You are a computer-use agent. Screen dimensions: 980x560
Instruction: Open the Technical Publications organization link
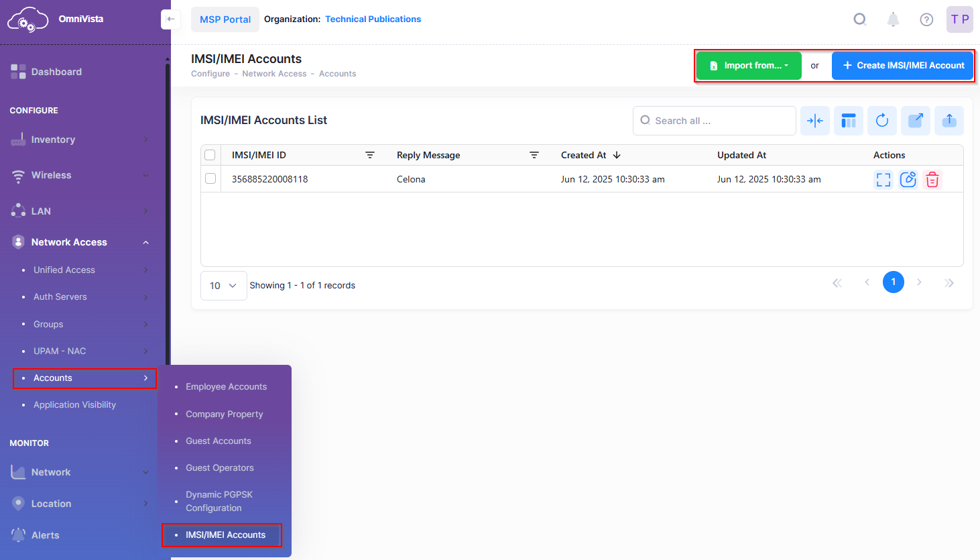point(373,19)
